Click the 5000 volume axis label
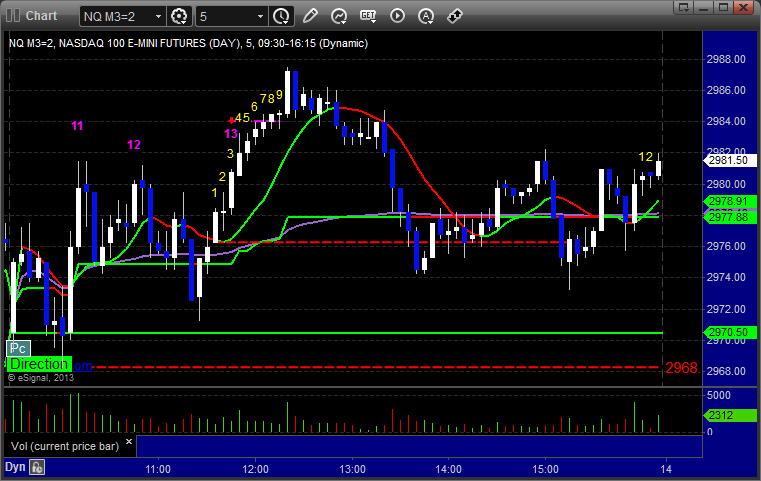Image resolution: width=761 pixels, height=481 pixels. pyautogui.click(x=719, y=395)
